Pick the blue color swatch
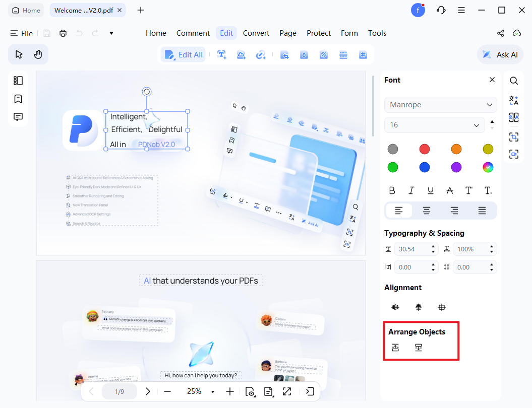The image size is (532, 408). [425, 167]
